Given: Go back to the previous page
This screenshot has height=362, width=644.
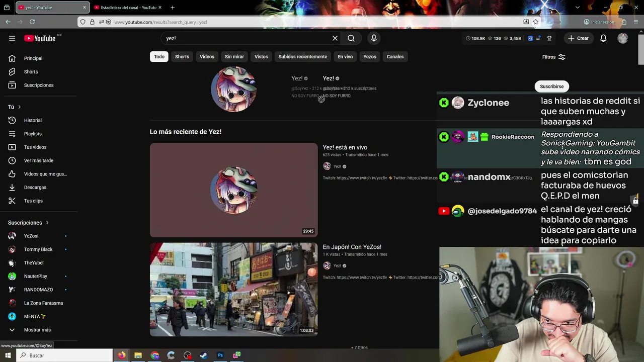Looking at the screenshot, I should [8, 22].
